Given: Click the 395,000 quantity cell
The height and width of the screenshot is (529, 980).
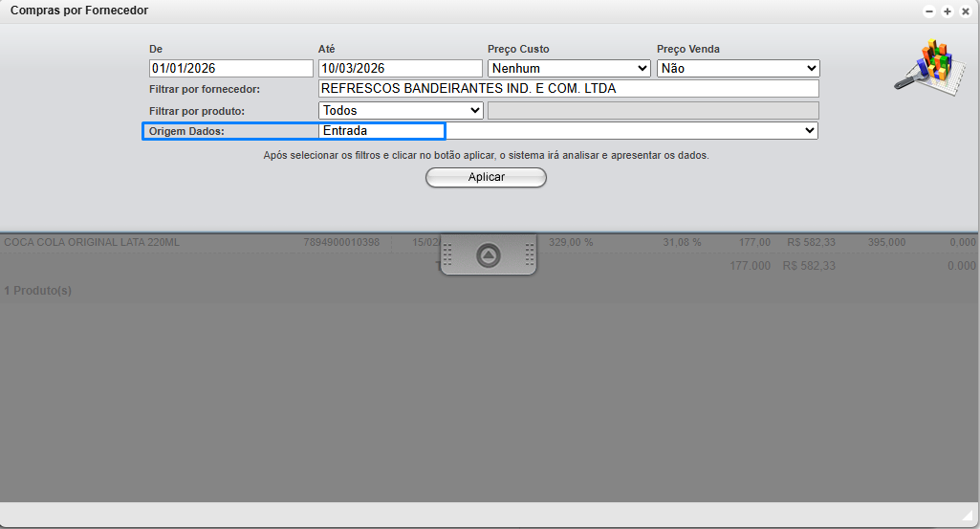Looking at the screenshot, I should coord(886,243).
